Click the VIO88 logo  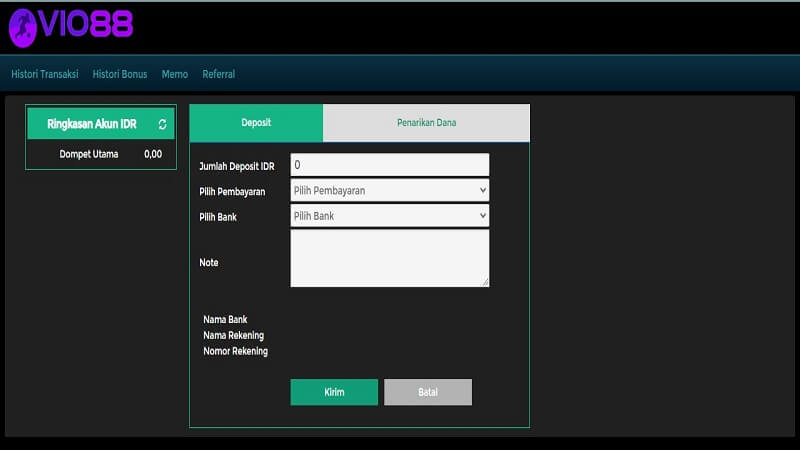click(71, 27)
